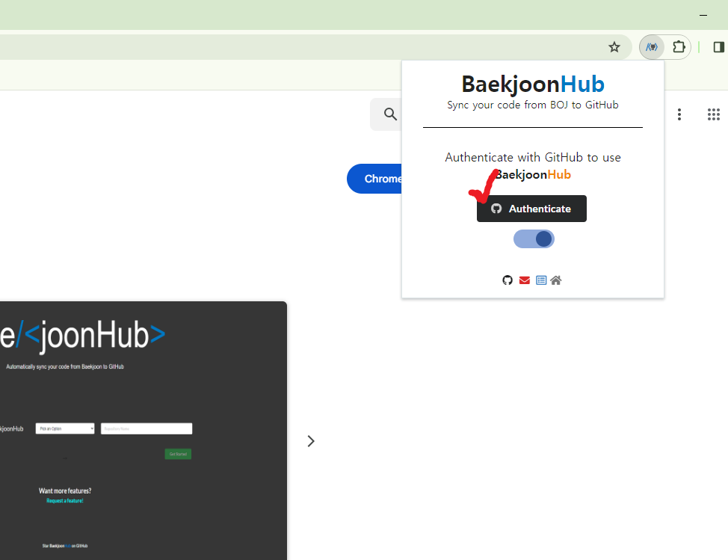Open GitHub icon in popup footer

(508, 280)
